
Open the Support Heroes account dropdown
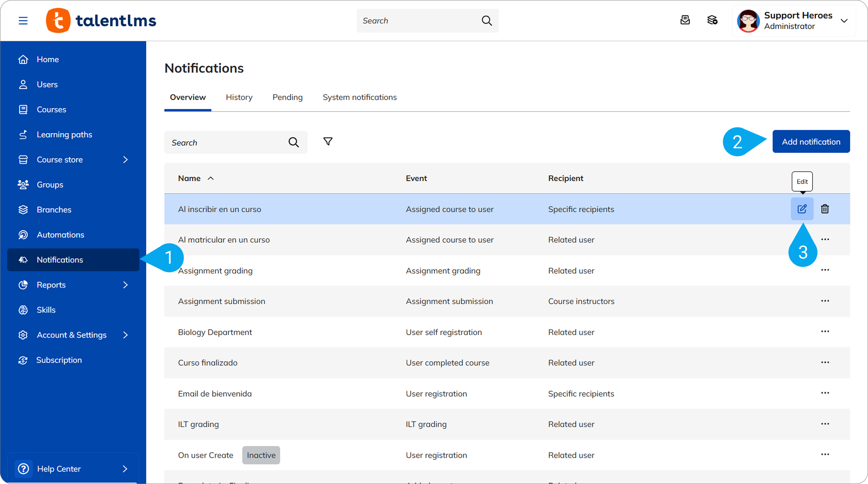point(844,21)
